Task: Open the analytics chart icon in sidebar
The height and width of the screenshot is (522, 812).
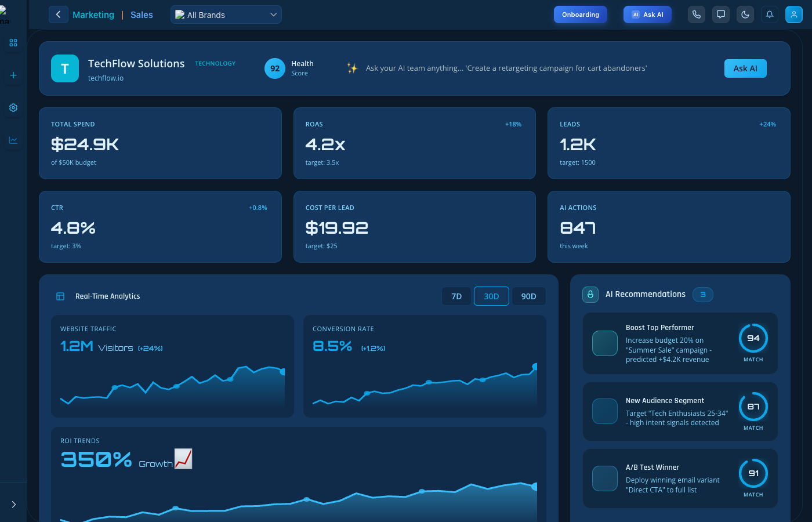Action: 13,140
